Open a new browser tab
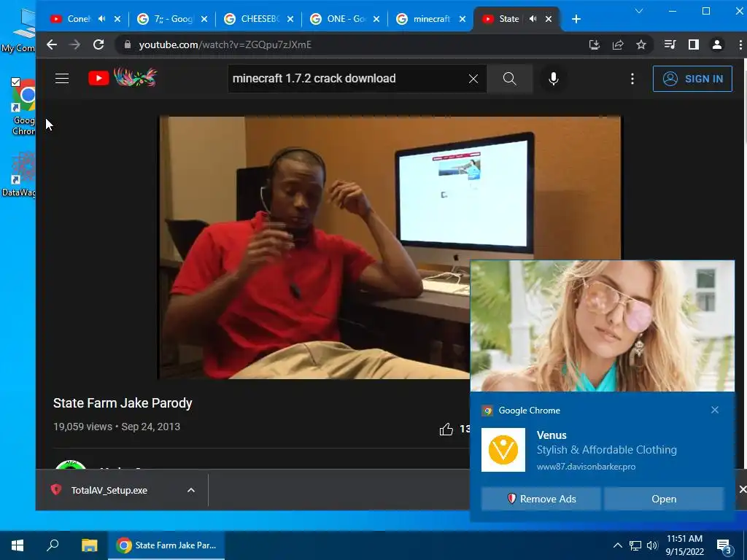The width and height of the screenshot is (747, 560). 576,19
